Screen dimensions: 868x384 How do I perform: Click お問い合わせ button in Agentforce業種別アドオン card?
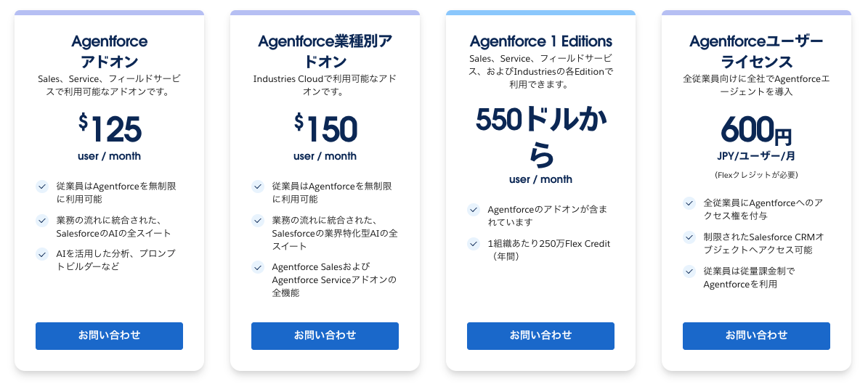325,336
